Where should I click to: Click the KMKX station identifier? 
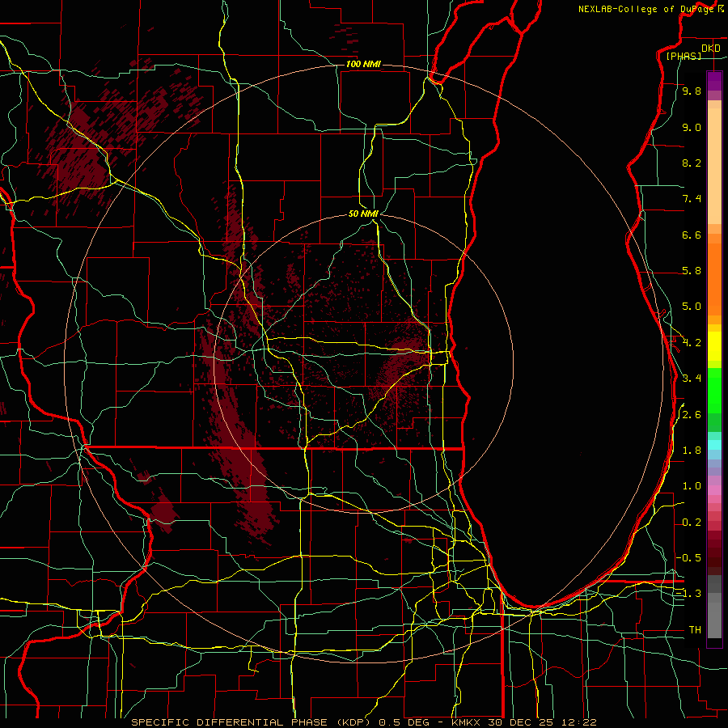point(467,722)
